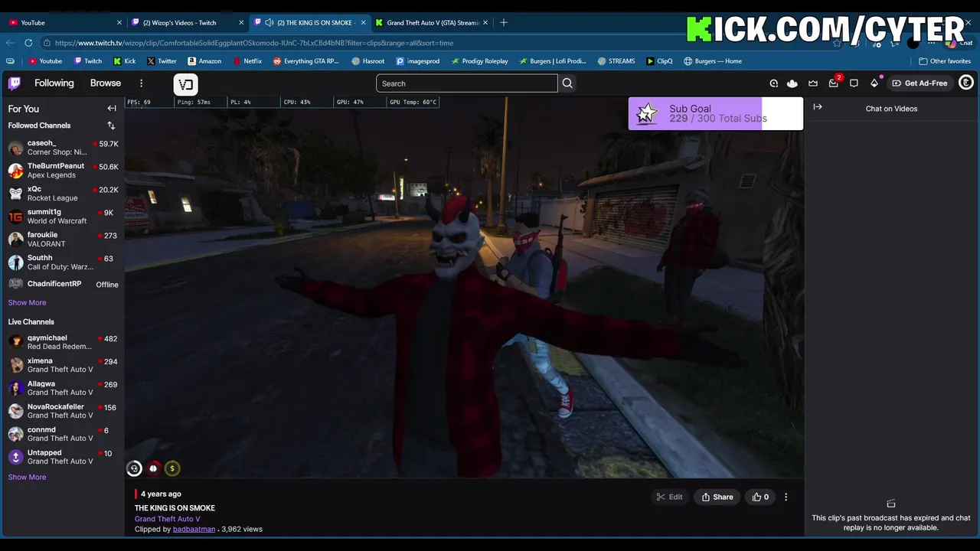Open ximena live channel
980x551 pixels.
coord(62,365)
